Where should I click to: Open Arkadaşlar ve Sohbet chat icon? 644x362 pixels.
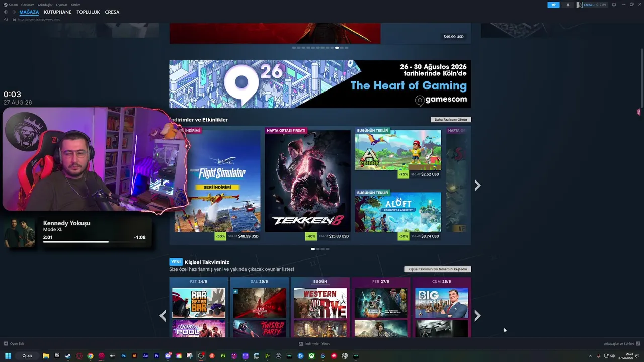pos(638,344)
